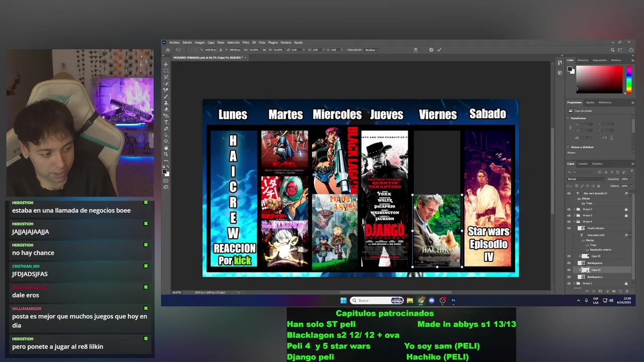Click flip horizontal icon in Properties
The width and height of the screenshot is (644, 362).
[x=604, y=138]
